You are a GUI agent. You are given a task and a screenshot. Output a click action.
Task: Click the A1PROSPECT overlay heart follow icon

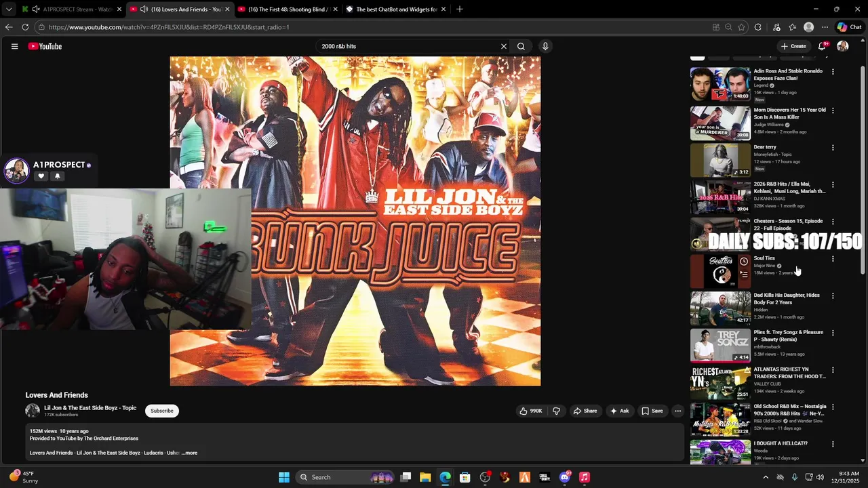(x=41, y=176)
